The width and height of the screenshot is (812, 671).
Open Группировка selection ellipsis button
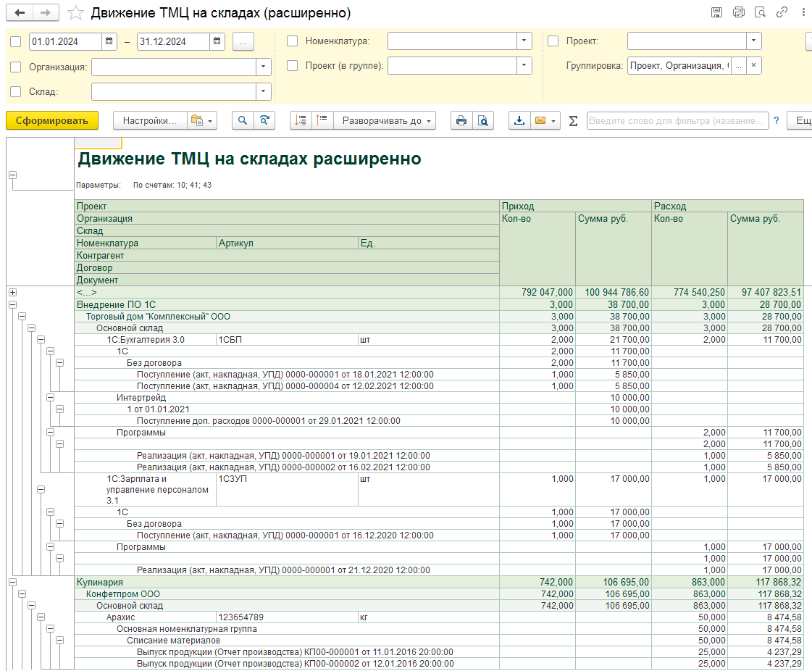[x=738, y=65]
